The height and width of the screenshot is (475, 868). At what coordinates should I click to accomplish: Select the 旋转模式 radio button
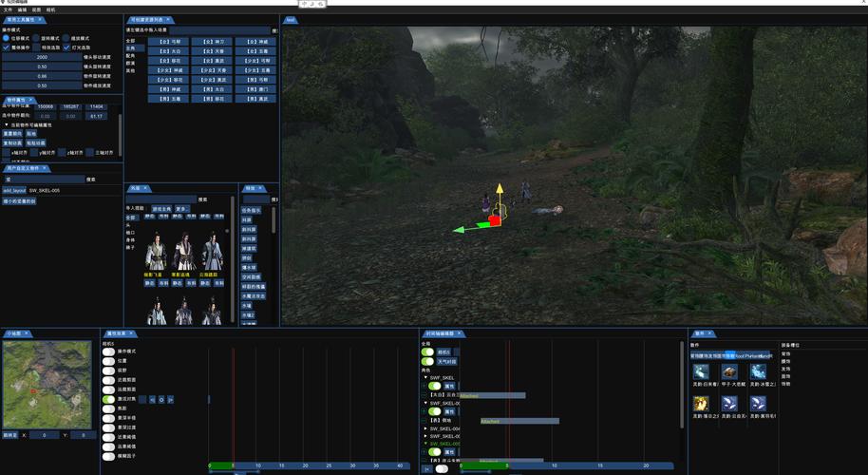point(36,38)
